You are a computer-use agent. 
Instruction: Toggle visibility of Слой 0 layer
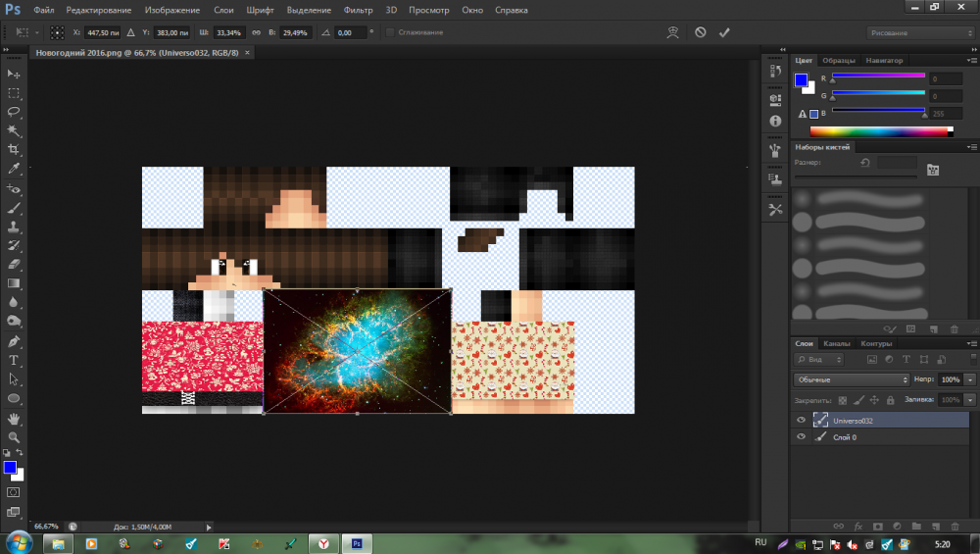coord(802,437)
